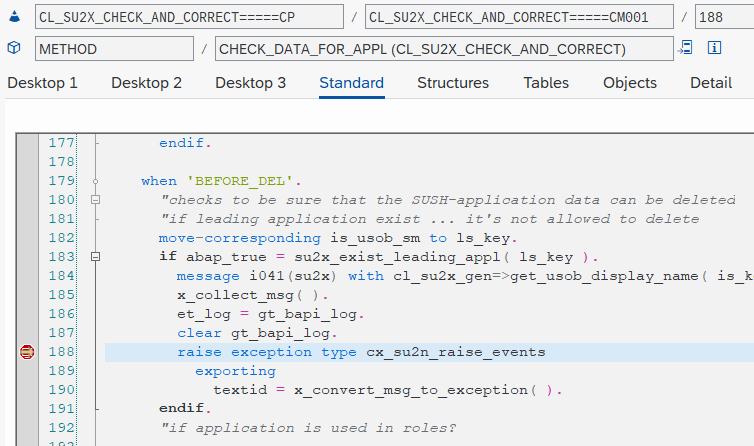Click line number 190 in gutter
This screenshot has height=446, width=754.
pos(62,390)
